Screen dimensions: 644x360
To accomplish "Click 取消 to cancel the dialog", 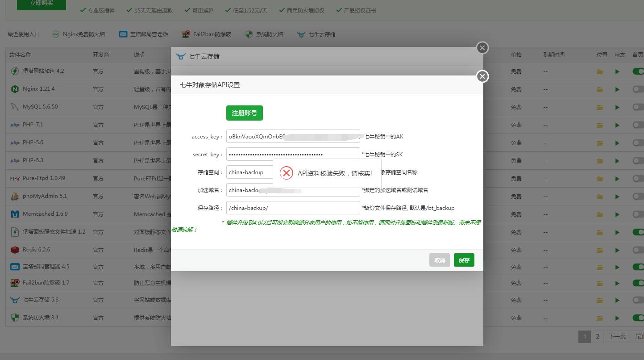I will (440, 260).
